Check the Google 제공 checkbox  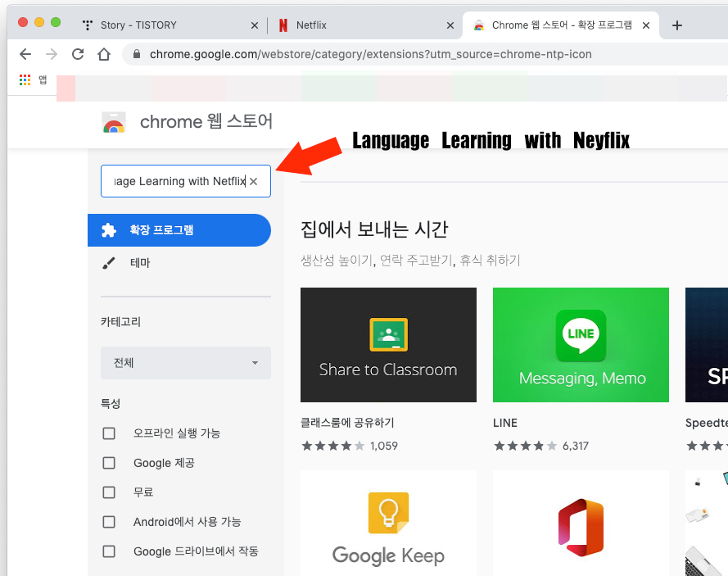click(x=109, y=463)
